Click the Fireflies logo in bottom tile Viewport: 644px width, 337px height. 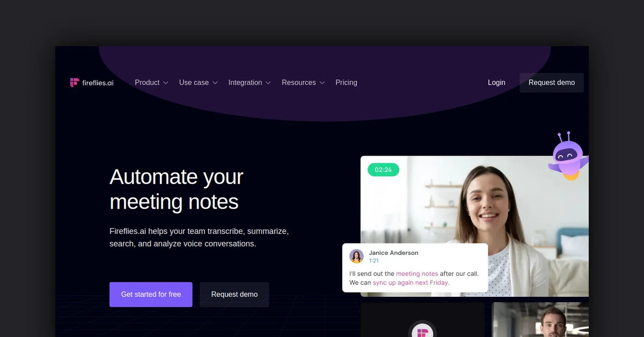[x=422, y=332]
